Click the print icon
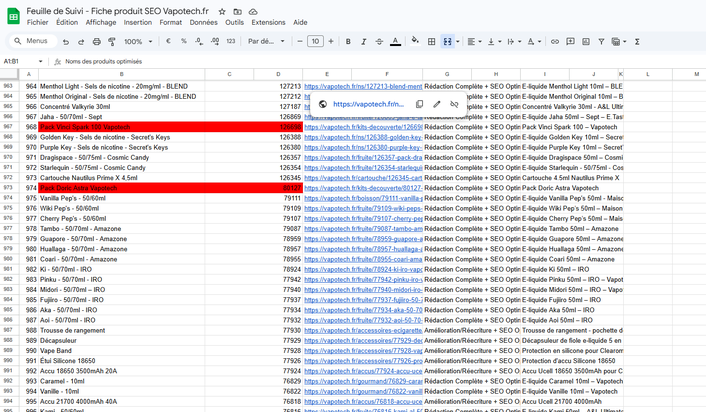This screenshot has height=412, width=706. coord(96,42)
